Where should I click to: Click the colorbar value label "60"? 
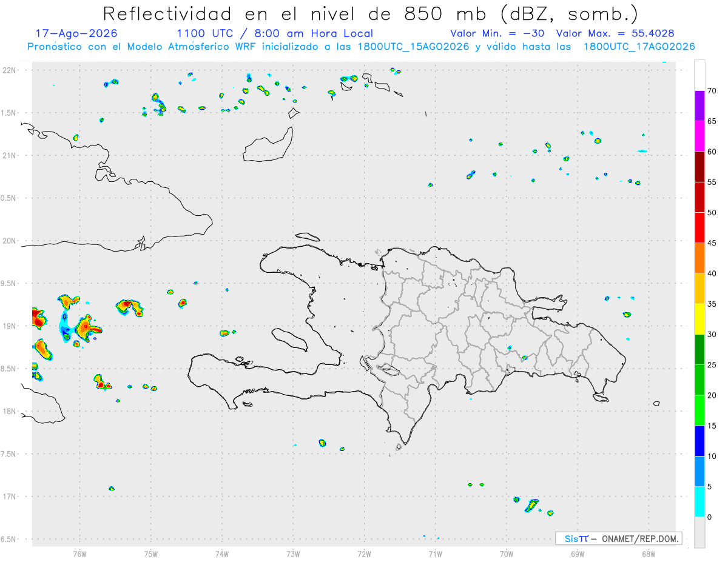click(x=712, y=152)
